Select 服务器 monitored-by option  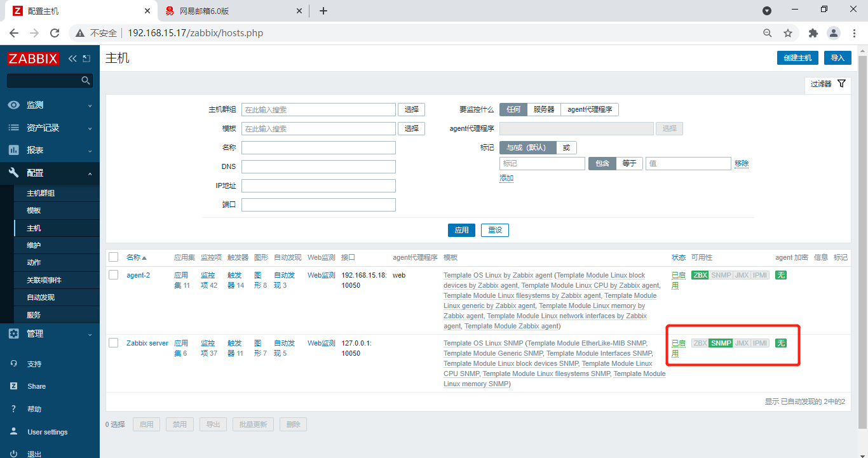(x=544, y=109)
